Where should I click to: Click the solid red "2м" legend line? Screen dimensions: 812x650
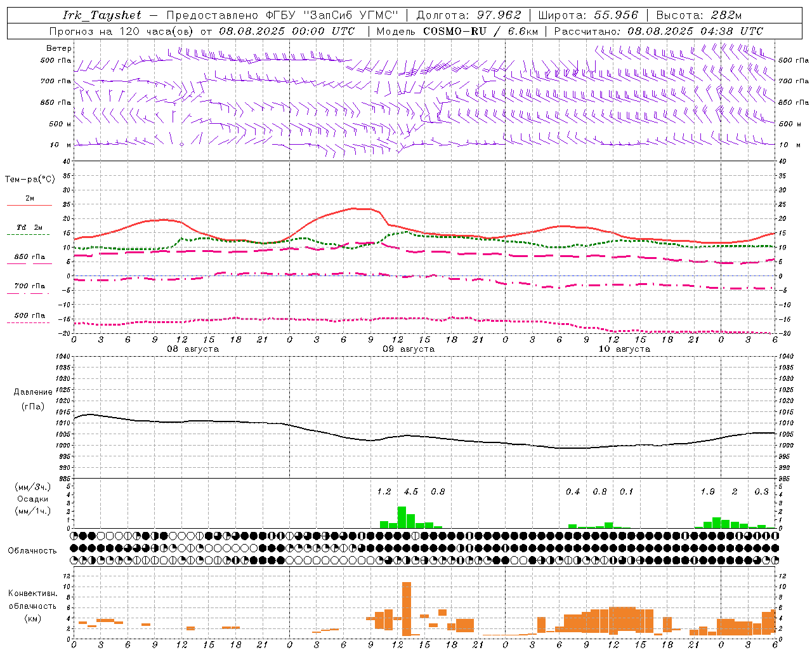[29, 205]
